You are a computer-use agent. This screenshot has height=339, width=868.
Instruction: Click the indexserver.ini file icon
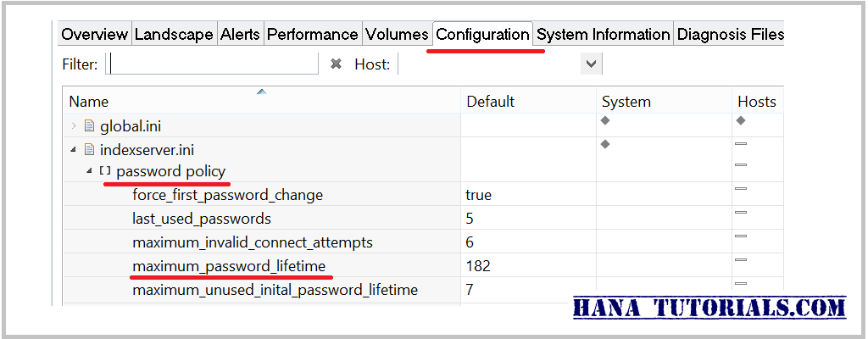coord(89,150)
